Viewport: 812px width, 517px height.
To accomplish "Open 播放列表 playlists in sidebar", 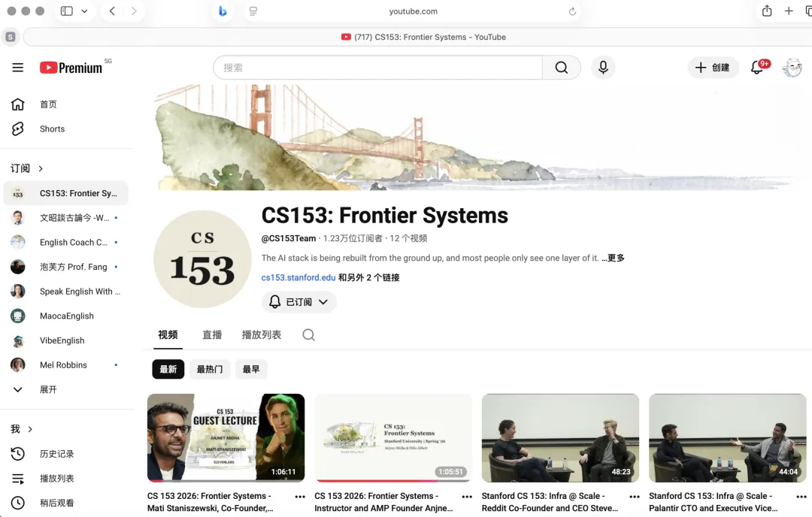I will tap(57, 479).
